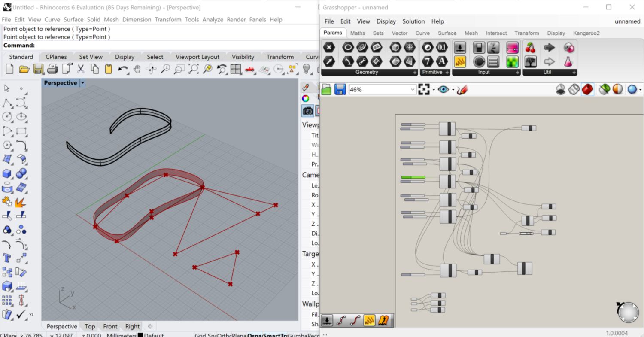The image size is (644, 337).
Task: Select the Polyline tool in left sidebar
Action: click(x=7, y=103)
